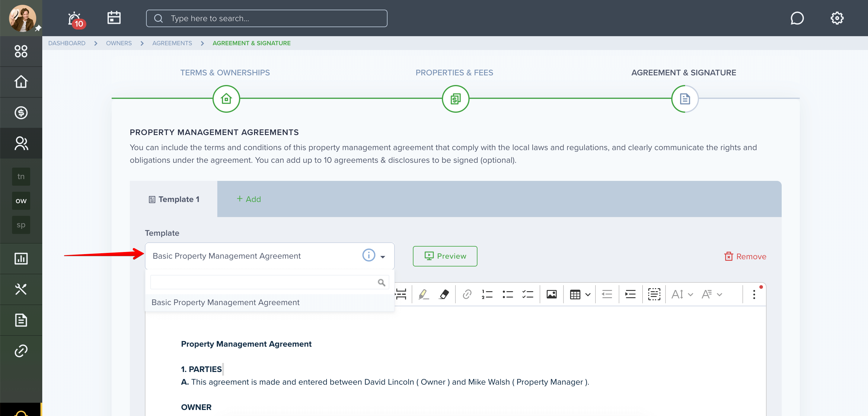Preview the agreement template

coord(445,256)
